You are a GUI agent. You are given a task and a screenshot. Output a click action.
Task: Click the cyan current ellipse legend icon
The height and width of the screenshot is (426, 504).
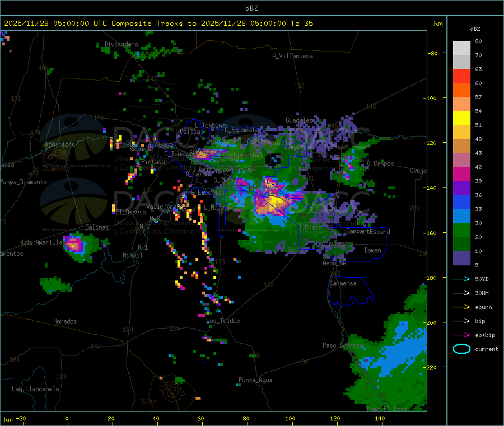click(461, 349)
